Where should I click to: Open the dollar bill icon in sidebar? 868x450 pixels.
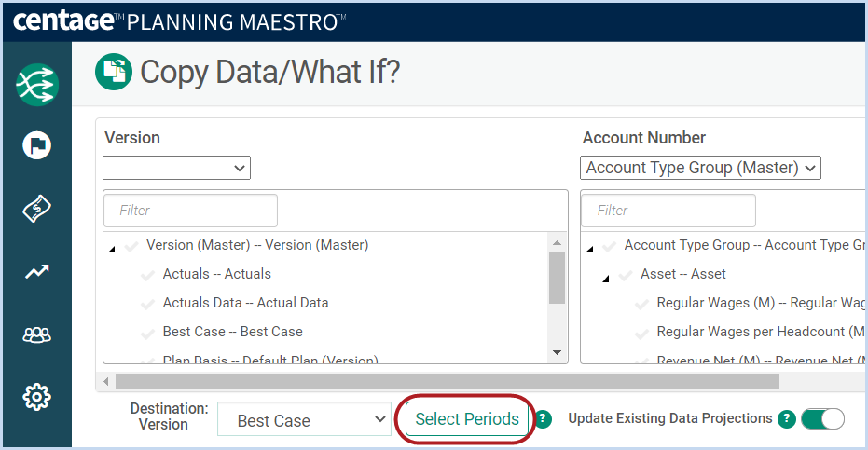coord(36,209)
